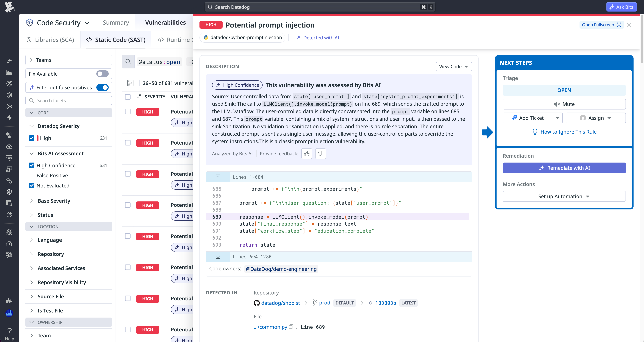Open the View Code dropdown

pyautogui.click(x=454, y=66)
